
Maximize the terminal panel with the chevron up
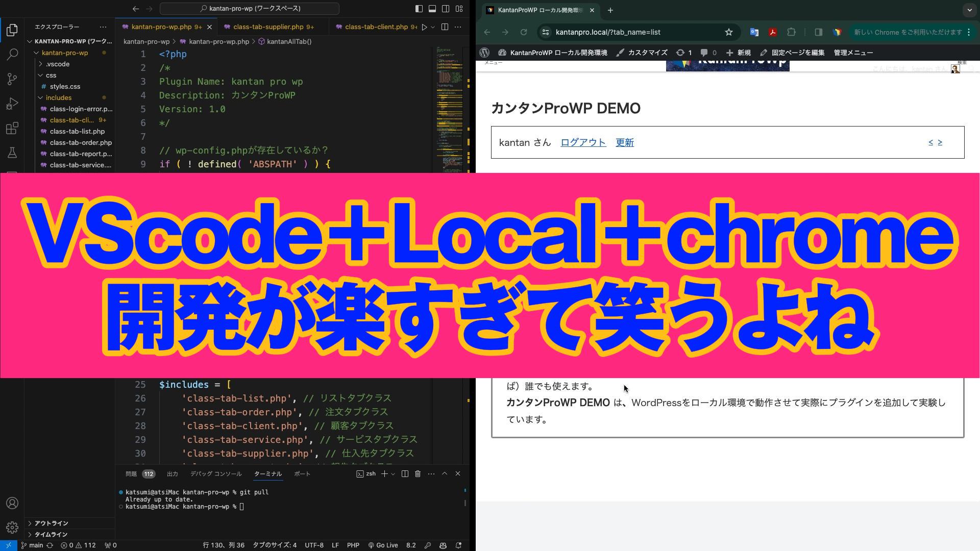point(445,473)
